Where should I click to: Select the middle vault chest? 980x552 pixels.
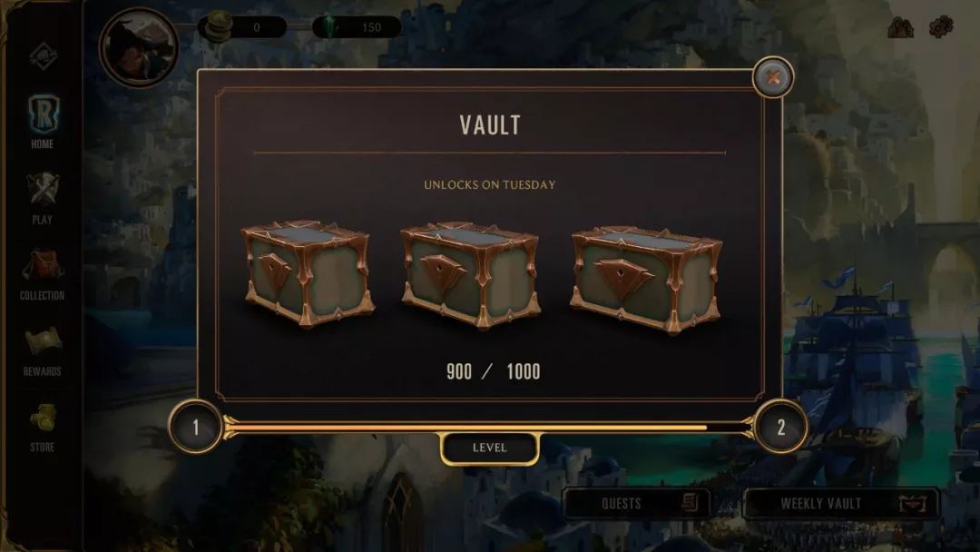(470, 275)
